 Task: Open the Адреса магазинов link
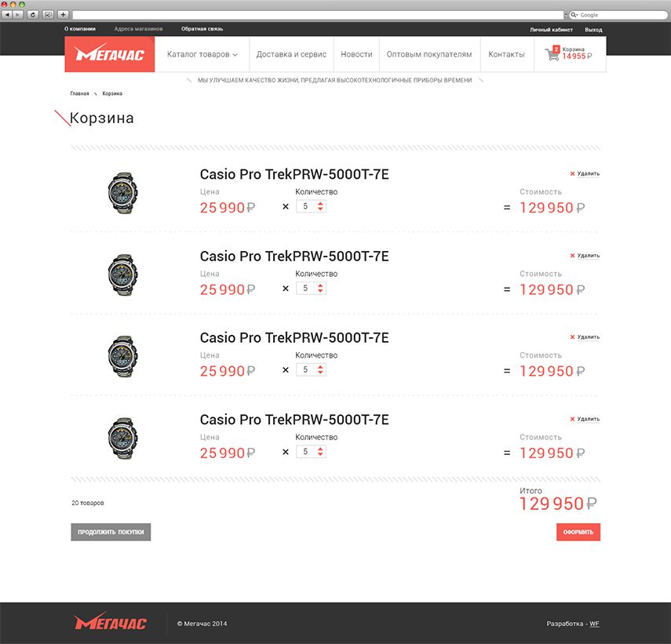pos(138,29)
